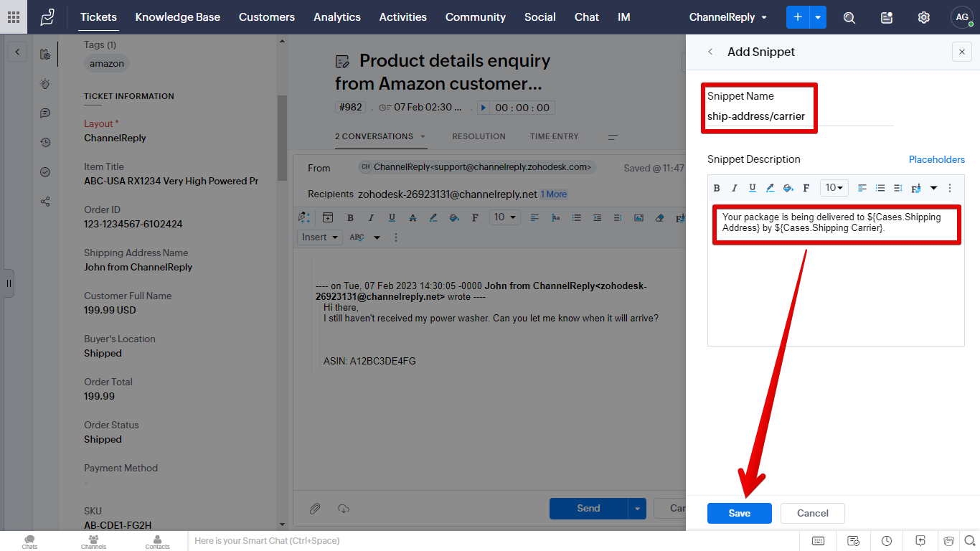
Task: Expand the black arrow in snippet toolbar
Action: click(x=933, y=188)
